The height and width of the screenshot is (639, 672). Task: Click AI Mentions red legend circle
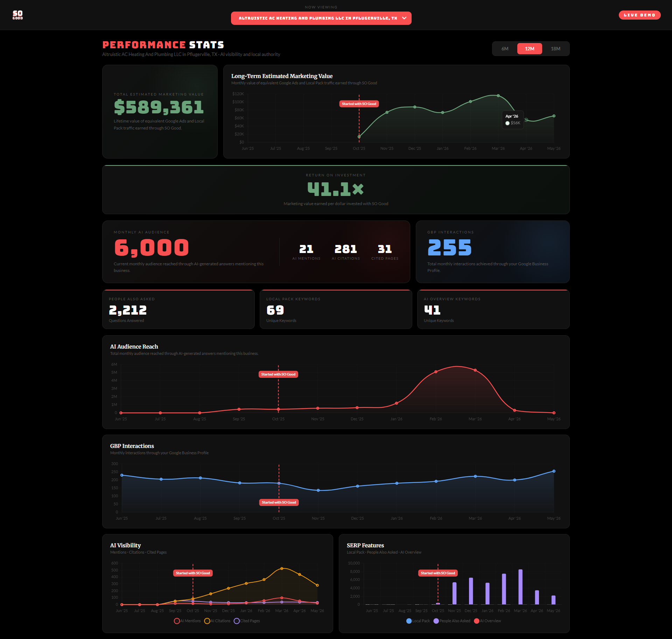click(177, 621)
